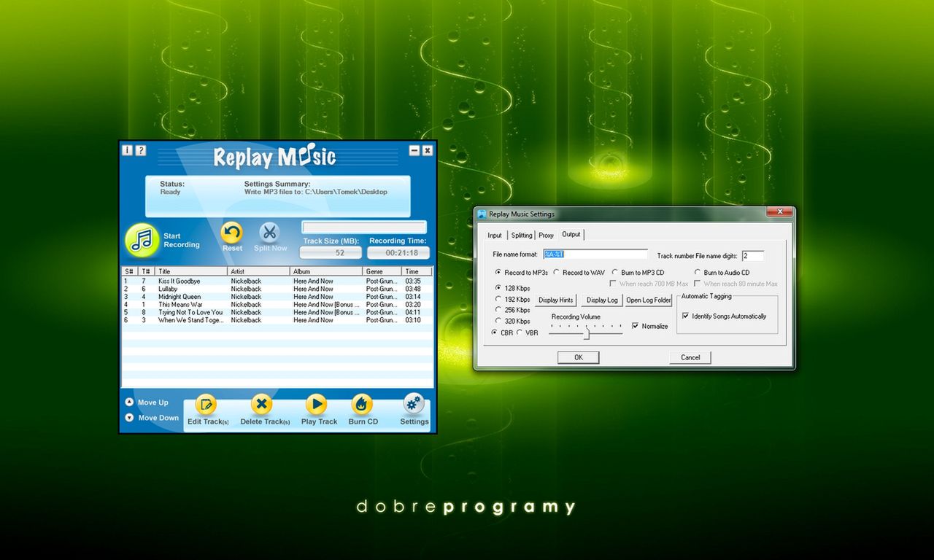Click the Artist column header

pyautogui.click(x=260, y=271)
